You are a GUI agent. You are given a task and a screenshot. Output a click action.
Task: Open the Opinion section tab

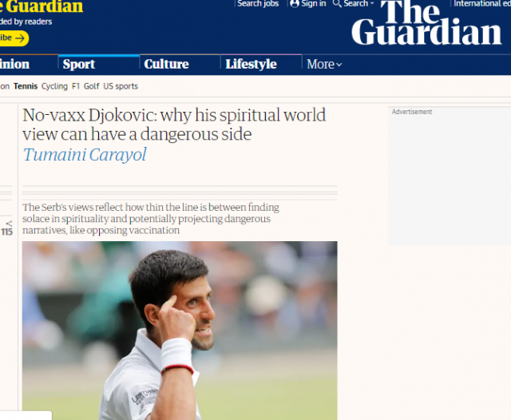[14, 64]
